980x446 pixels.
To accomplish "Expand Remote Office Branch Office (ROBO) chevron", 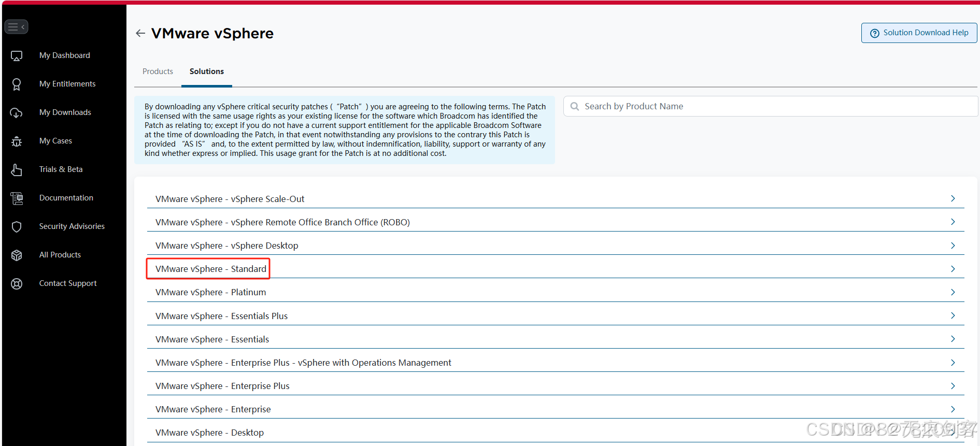I will click(953, 222).
